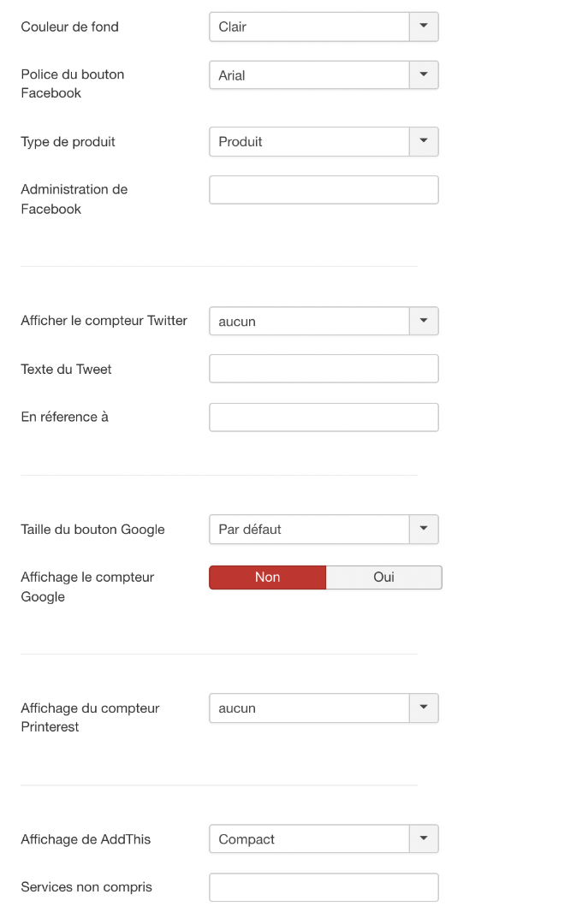Expand the Police du bouton Facebook arrow
This screenshot has width=588, height=924.
click(424, 74)
